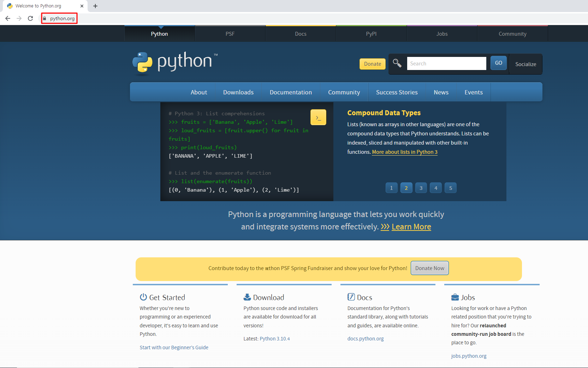
Task: Click the Python logo image
Action: pyautogui.click(x=175, y=63)
